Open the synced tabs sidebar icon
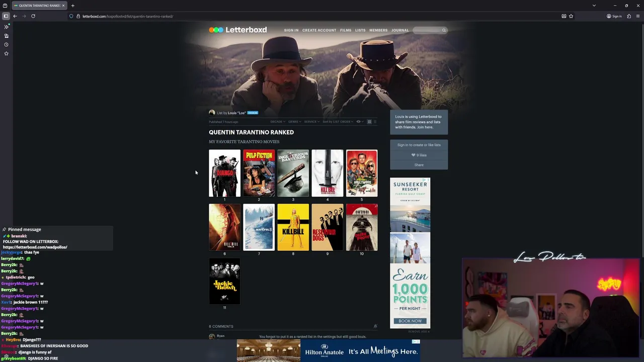644x362 pixels. point(6,36)
